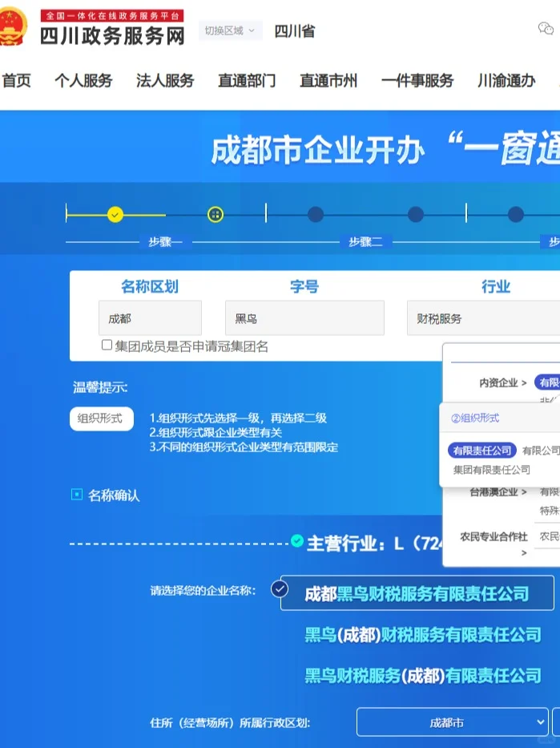
Task: Select company name 成都黑鸟财税服务有限责任公司
Action: [x=417, y=593]
